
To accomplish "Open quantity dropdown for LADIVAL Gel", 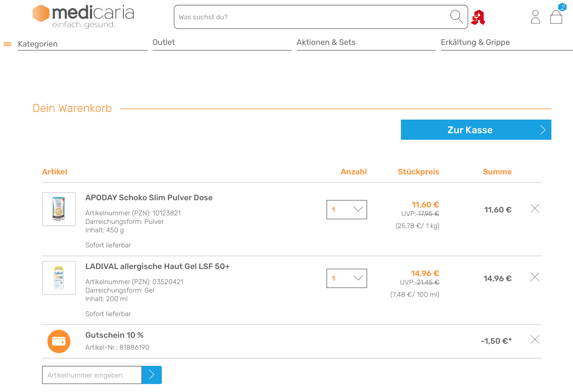I will (346, 278).
